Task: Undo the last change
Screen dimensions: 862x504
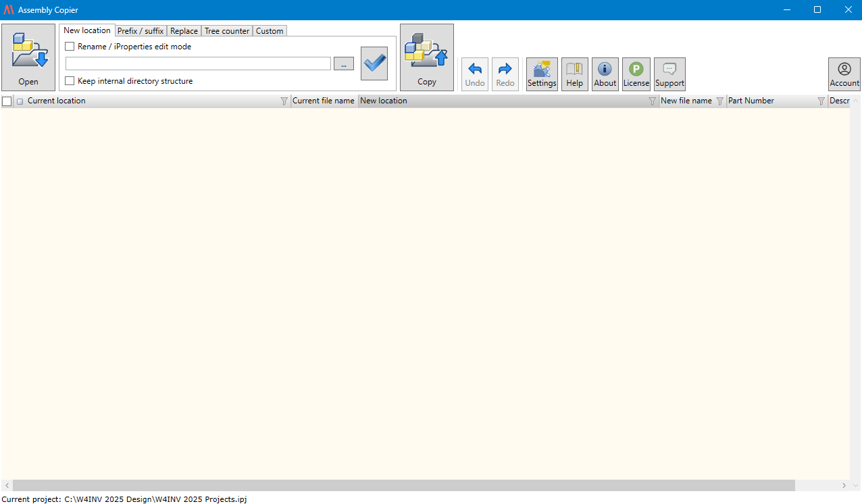Action: 475,74
